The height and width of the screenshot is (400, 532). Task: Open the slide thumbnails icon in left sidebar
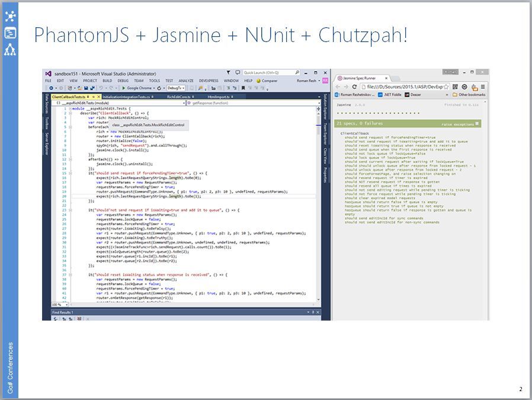10,33
